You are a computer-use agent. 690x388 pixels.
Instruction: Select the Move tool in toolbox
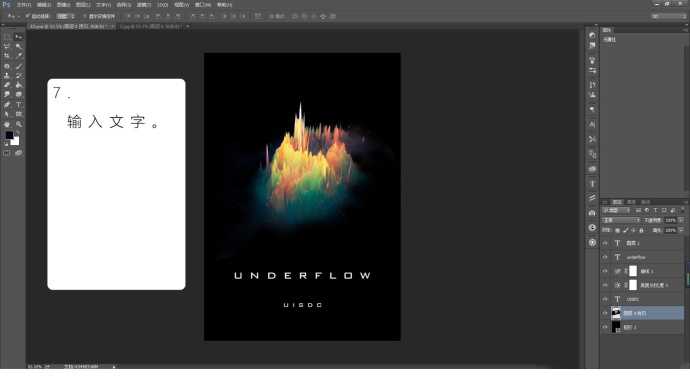(x=18, y=37)
